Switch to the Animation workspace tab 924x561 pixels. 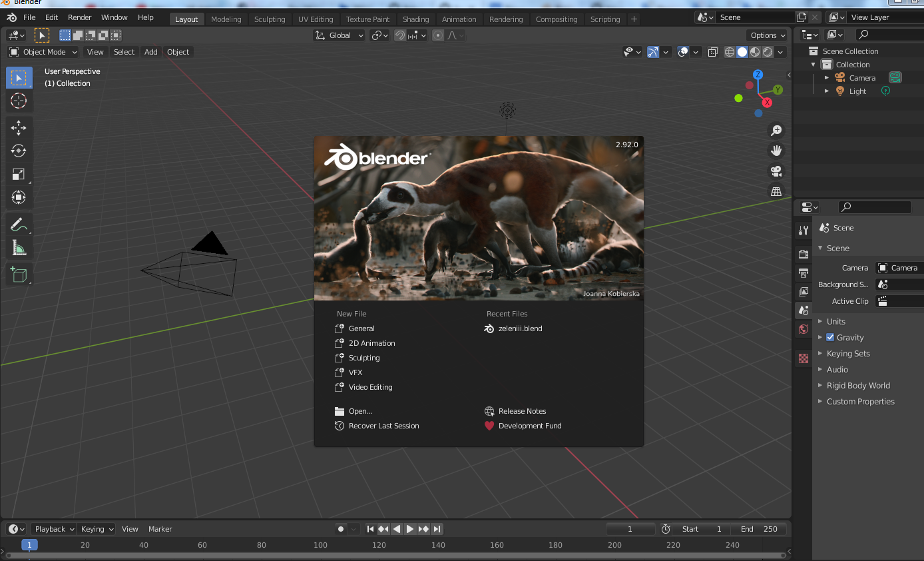[x=459, y=19]
